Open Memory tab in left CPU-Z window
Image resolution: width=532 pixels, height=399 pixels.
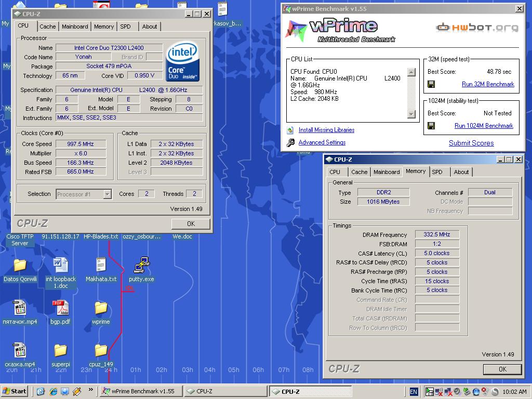(104, 26)
